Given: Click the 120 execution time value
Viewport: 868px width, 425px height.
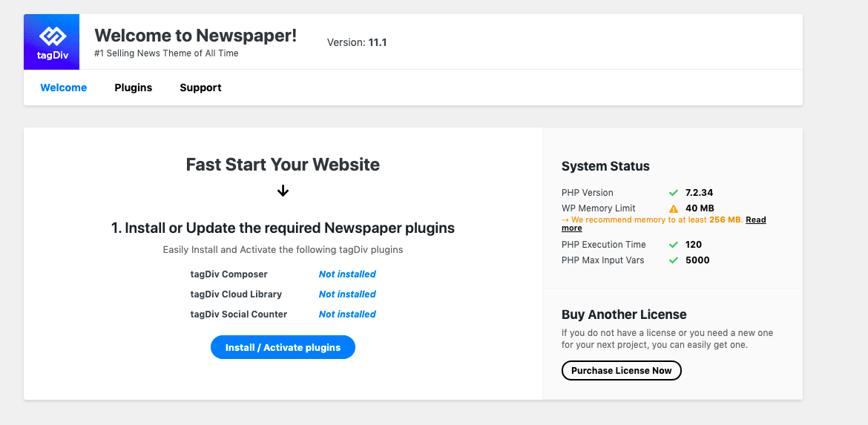Looking at the screenshot, I should click(x=694, y=245).
